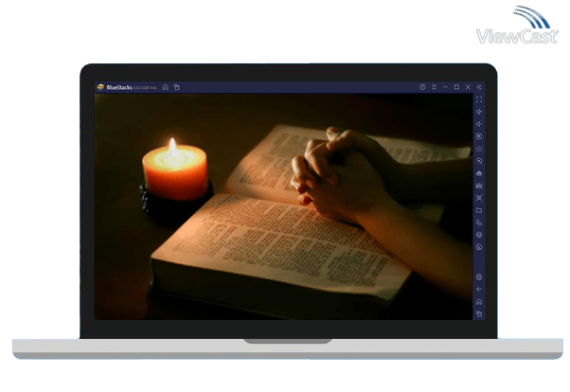The width and height of the screenshot is (570, 392).
Task: Click the Android back arrow
Action: click(x=479, y=290)
